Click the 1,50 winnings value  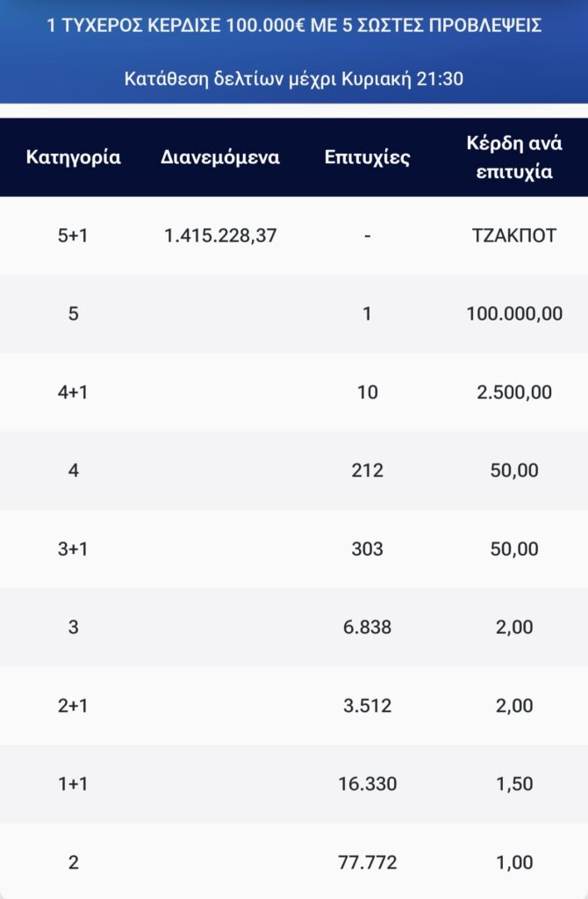[514, 784]
